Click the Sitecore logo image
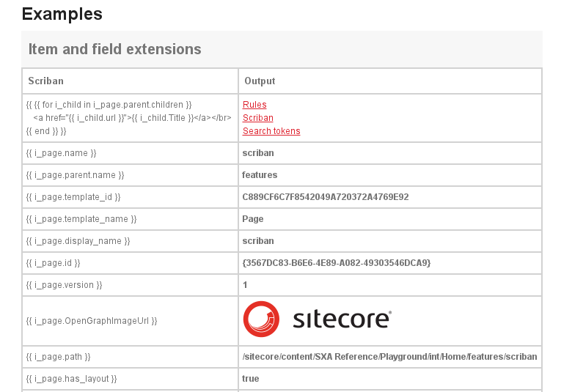The height and width of the screenshot is (392, 561). [318, 319]
